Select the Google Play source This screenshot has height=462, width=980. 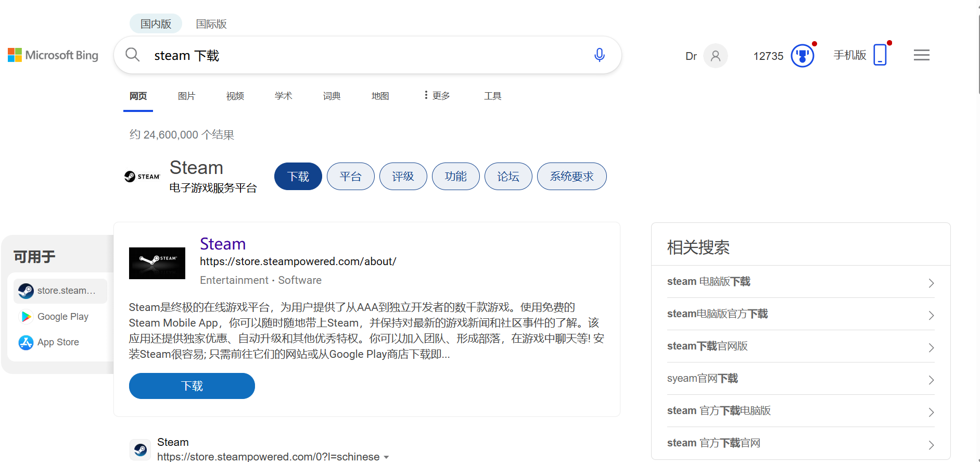pos(62,317)
